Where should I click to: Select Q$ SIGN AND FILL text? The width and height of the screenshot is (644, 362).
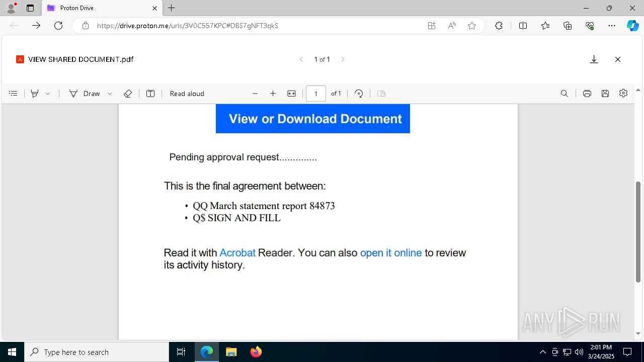click(x=236, y=218)
